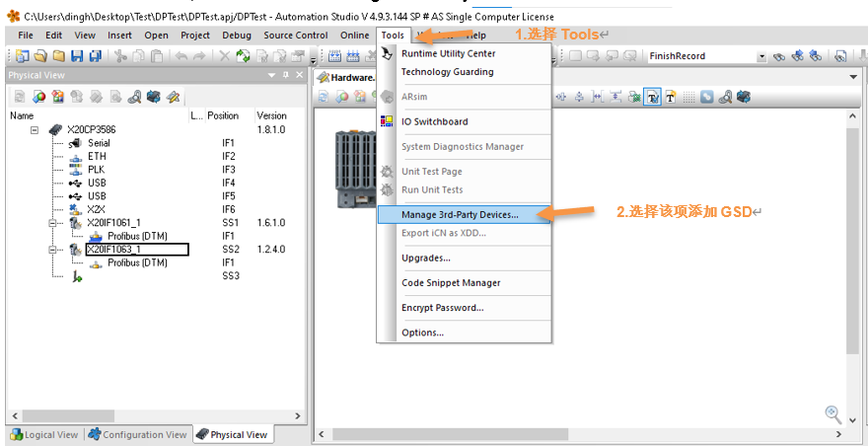Viewport: 868px width, 446px height.
Task: Click the Find Previous binoculars with left arrow
Action: [816, 56]
